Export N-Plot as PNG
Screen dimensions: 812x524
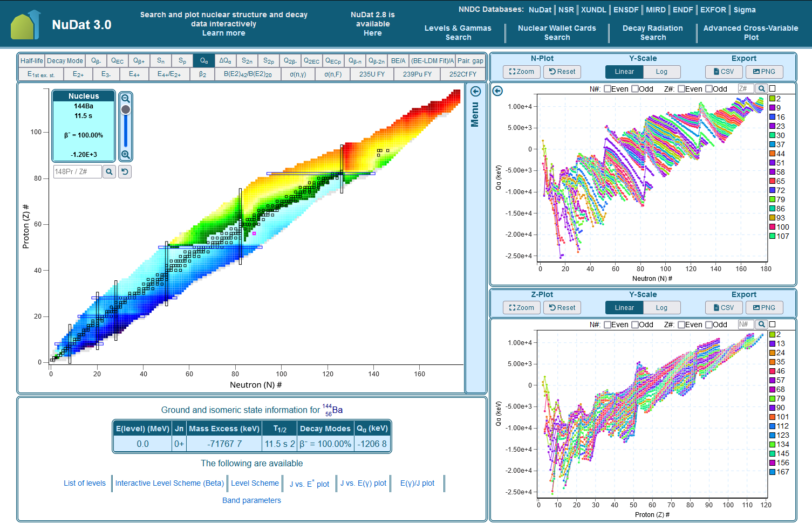pos(764,72)
